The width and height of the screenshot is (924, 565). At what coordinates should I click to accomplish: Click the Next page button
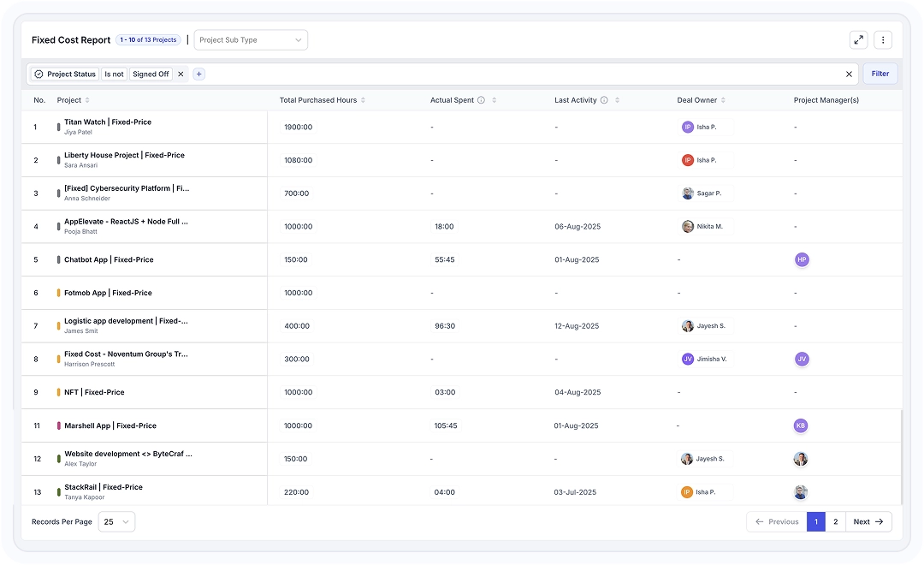868,521
